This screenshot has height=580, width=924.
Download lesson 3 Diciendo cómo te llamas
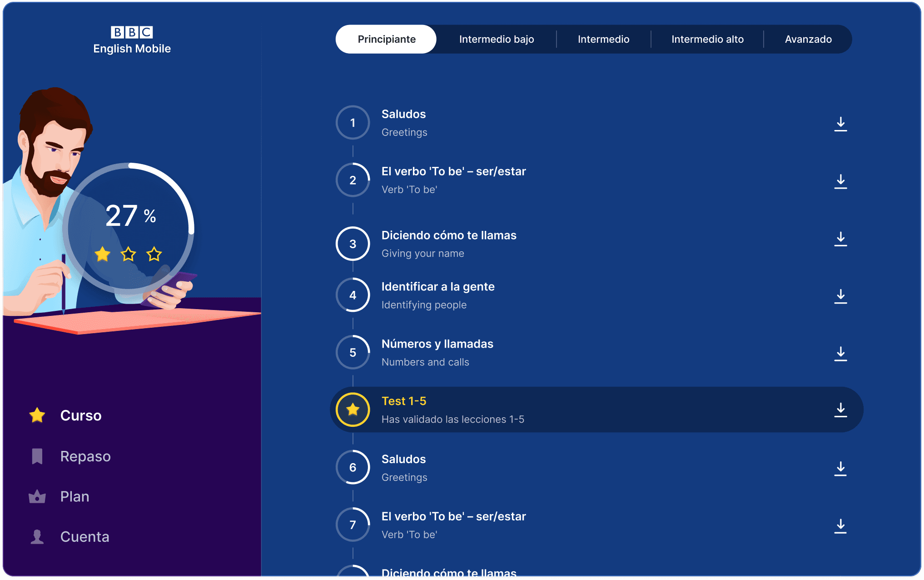840,239
